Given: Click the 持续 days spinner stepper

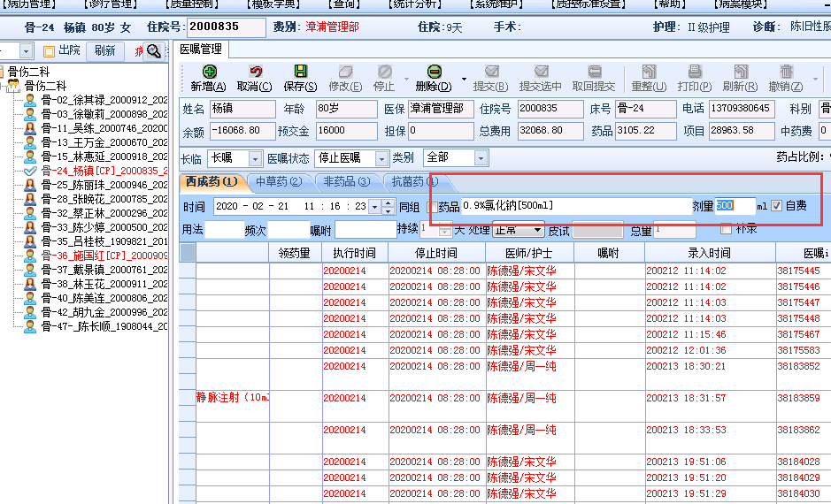Looking at the screenshot, I should tap(445, 229).
